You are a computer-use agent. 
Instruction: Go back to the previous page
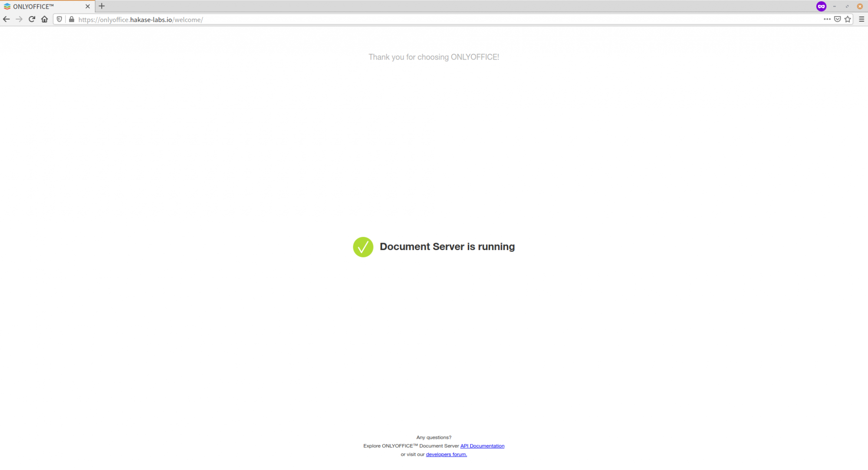(x=6, y=19)
